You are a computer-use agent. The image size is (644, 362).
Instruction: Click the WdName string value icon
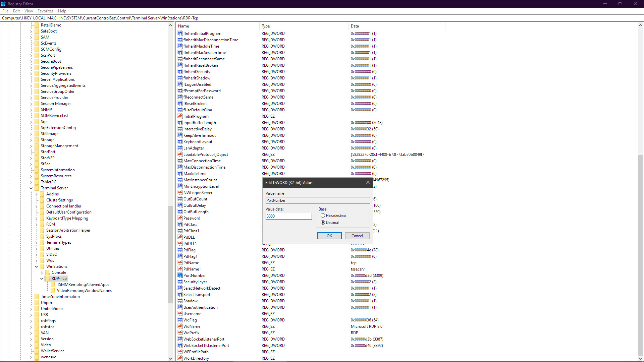[180, 326]
